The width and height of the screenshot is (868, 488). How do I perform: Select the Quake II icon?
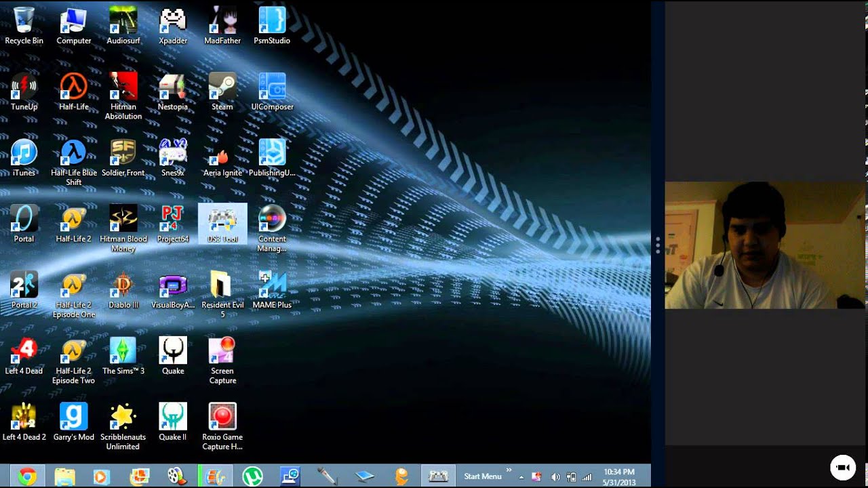[x=173, y=423]
